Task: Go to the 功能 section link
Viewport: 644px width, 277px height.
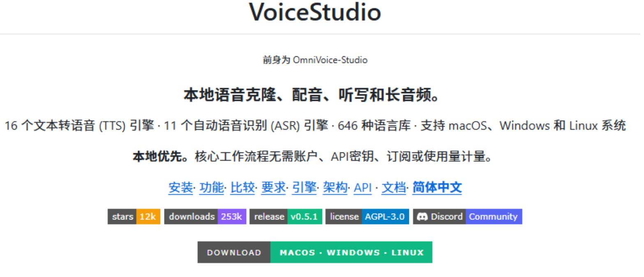Action: coord(211,187)
